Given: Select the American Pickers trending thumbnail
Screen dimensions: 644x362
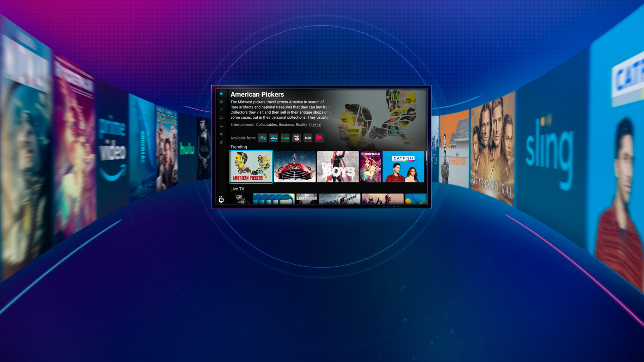Looking at the screenshot, I should pyautogui.click(x=251, y=167).
